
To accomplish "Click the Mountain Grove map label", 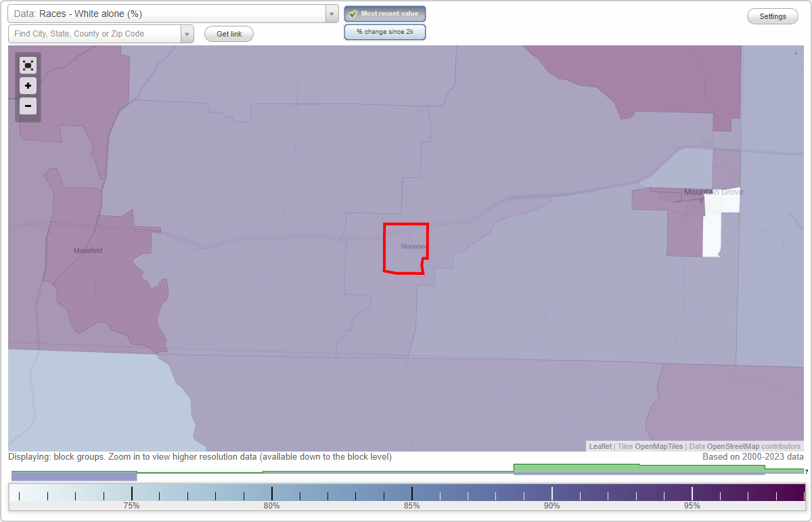I will click(x=713, y=192).
